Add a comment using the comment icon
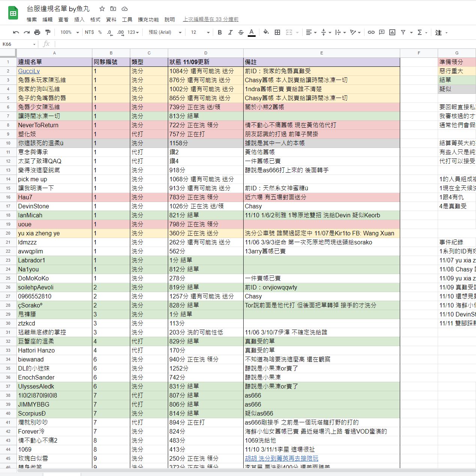This screenshot has width=476, height=476. coord(382,33)
